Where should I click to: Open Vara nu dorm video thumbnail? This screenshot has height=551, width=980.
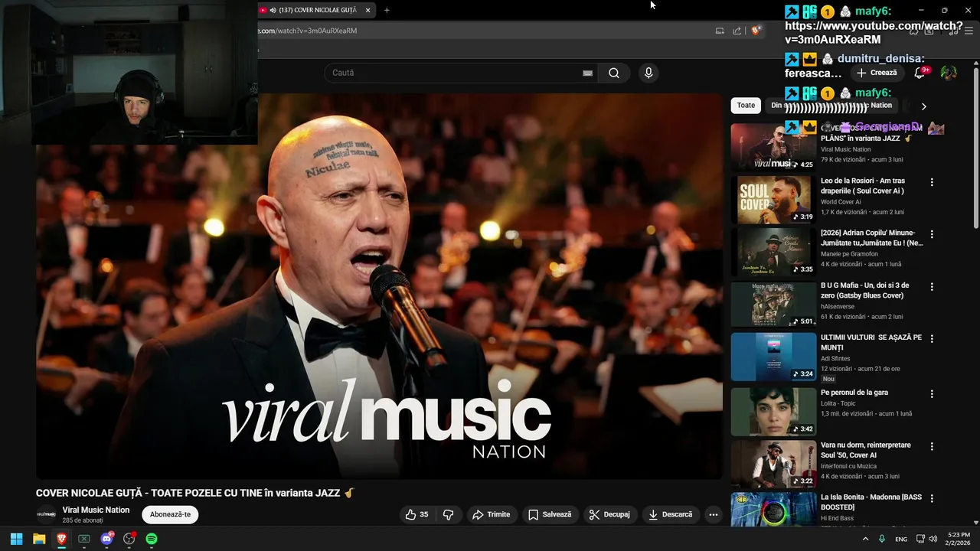773,464
